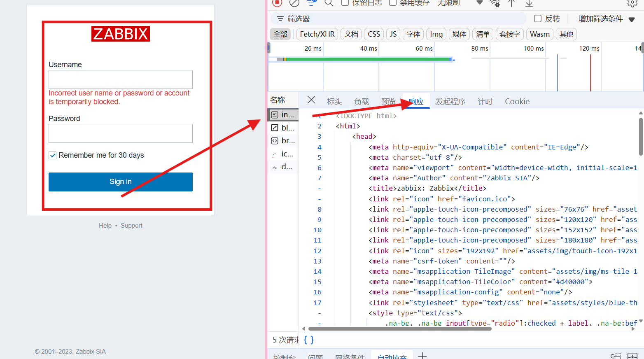Filter requests by 清单 manifest

(483, 34)
